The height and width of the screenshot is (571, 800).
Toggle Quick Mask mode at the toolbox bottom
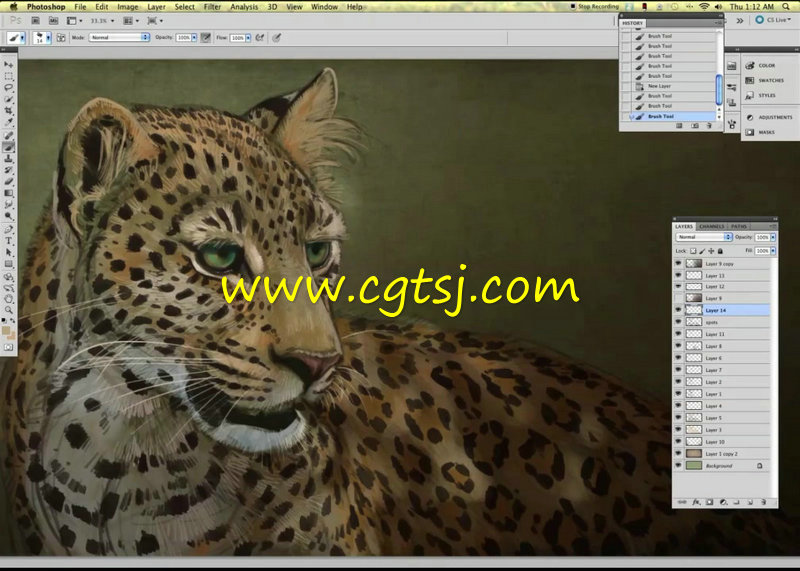click(x=9, y=347)
